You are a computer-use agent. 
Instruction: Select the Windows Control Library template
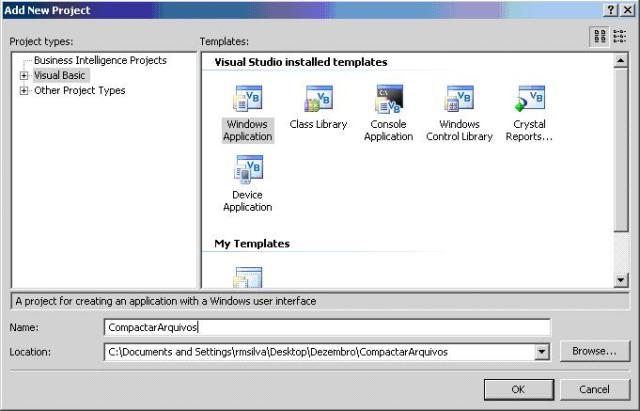(x=459, y=100)
